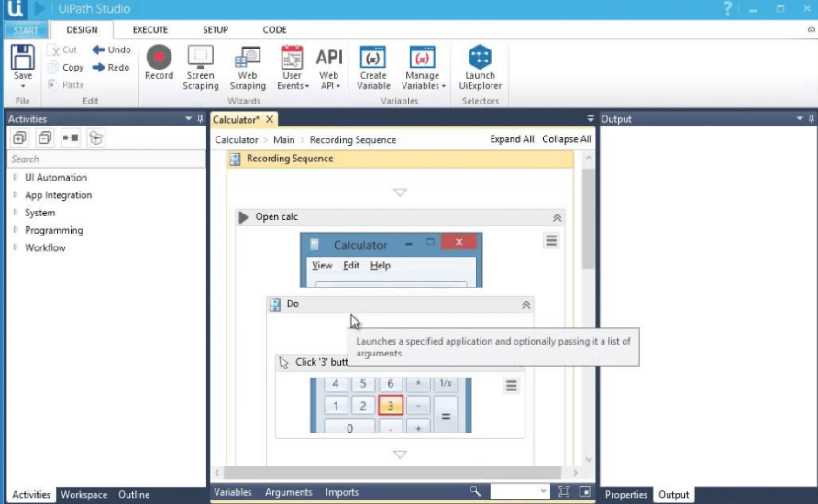The height and width of the screenshot is (504, 818).
Task: Open the zoom percentage combo box
Action: click(520, 491)
